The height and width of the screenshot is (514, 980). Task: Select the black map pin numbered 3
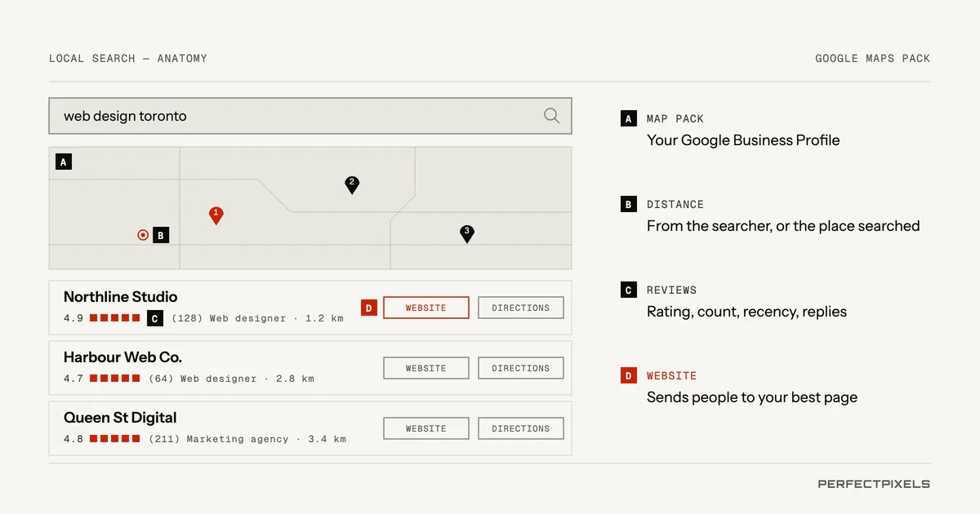[x=466, y=234]
